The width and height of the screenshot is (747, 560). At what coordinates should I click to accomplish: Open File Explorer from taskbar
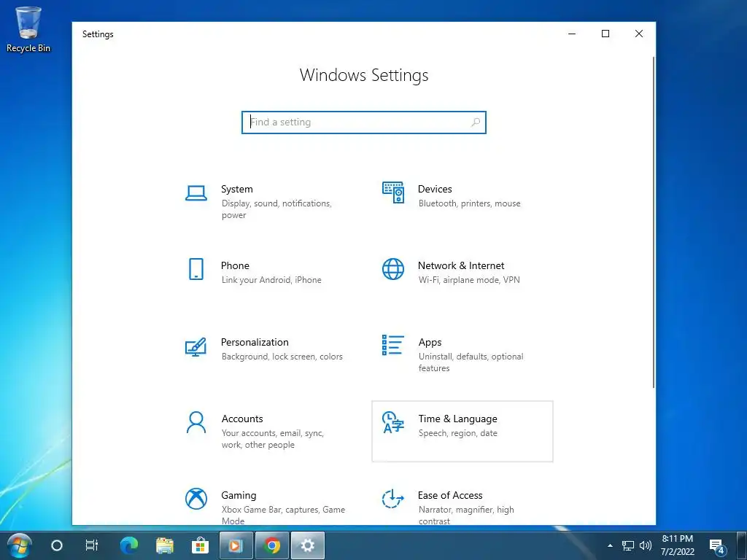165,545
